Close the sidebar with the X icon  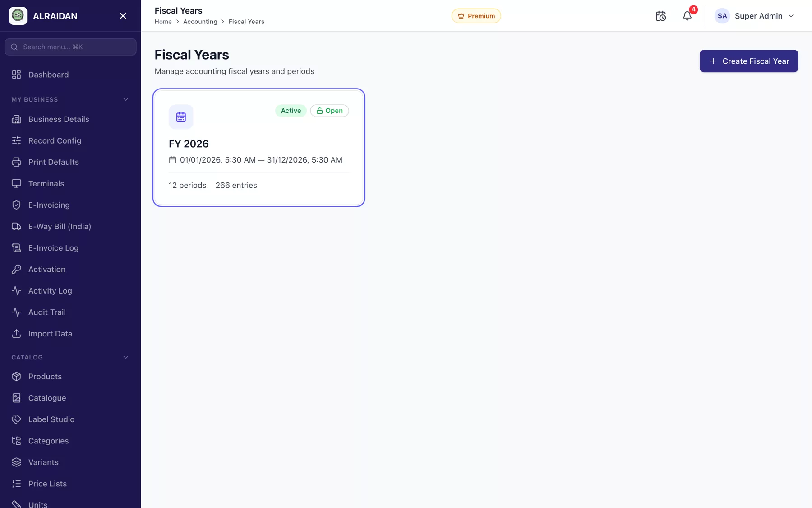(123, 16)
